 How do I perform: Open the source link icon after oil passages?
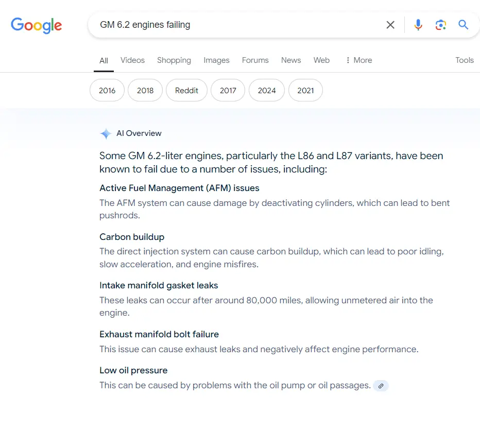tap(381, 386)
